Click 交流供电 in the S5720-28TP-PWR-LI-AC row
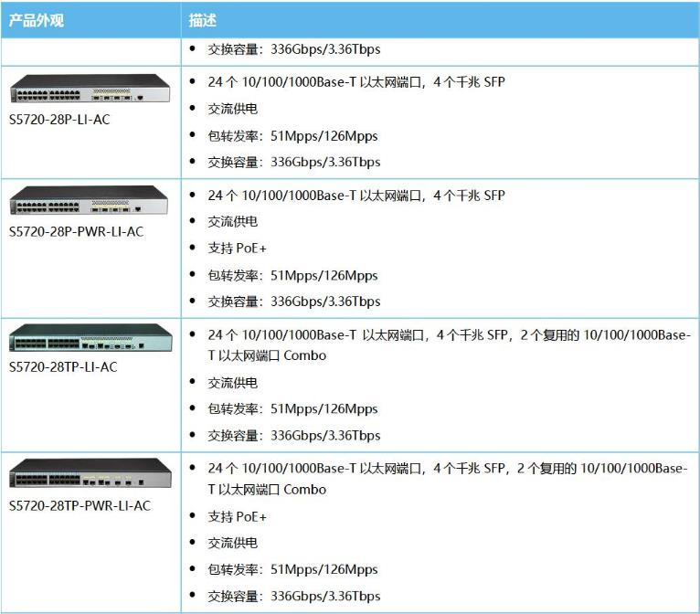The width and height of the screenshot is (700, 614). tap(233, 543)
